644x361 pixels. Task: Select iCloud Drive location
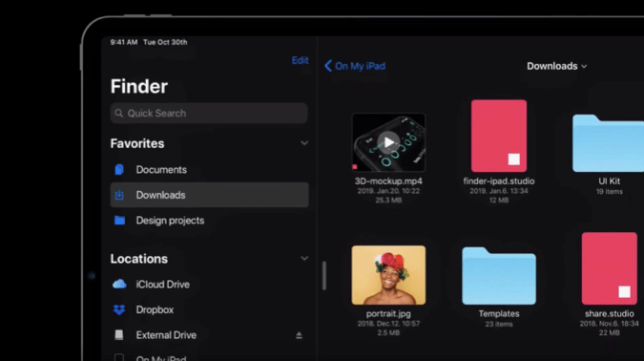[210, 284]
